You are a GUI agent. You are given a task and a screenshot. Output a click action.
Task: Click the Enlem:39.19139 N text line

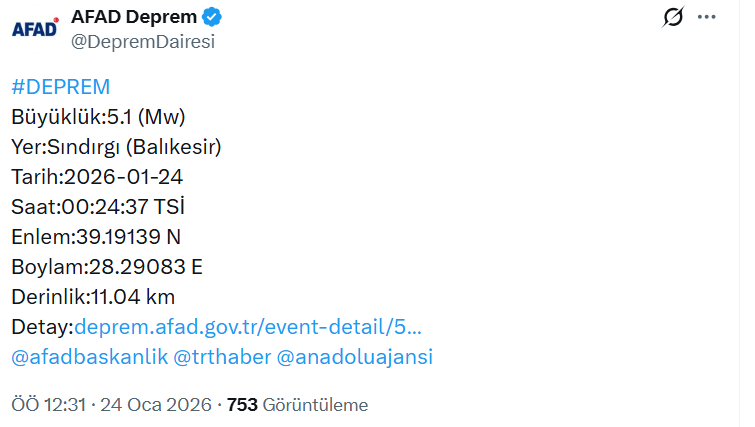[96, 237]
